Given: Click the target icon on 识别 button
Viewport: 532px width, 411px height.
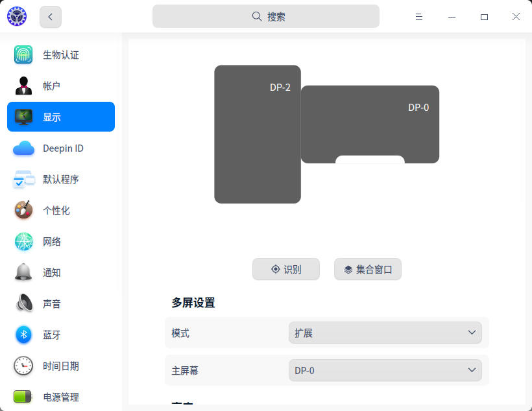Looking at the screenshot, I should click(x=276, y=269).
